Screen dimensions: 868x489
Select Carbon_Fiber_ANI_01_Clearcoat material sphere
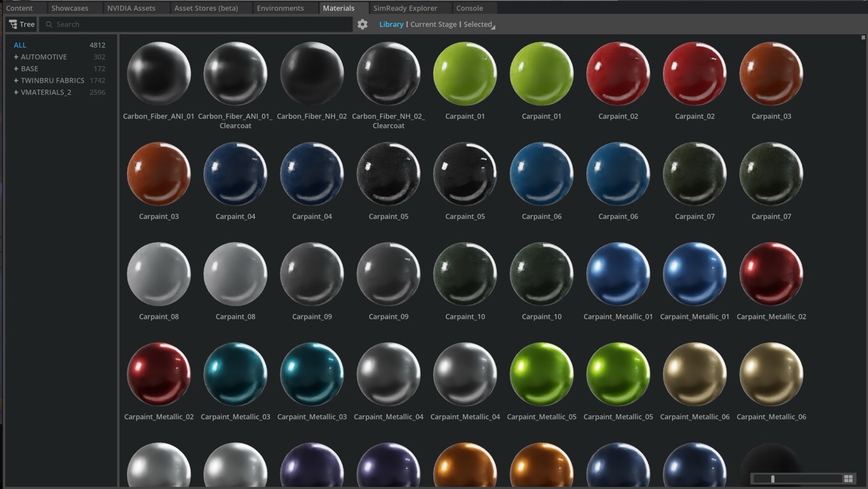click(235, 73)
